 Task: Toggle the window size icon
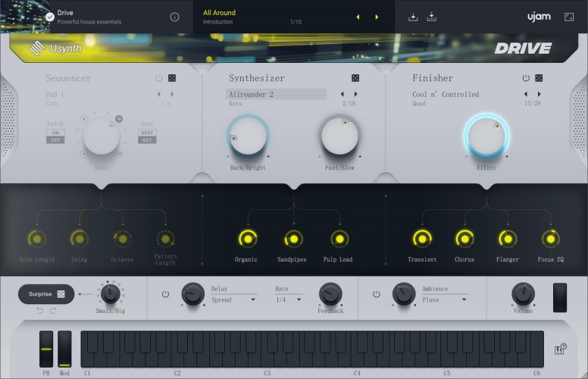[x=569, y=17]
